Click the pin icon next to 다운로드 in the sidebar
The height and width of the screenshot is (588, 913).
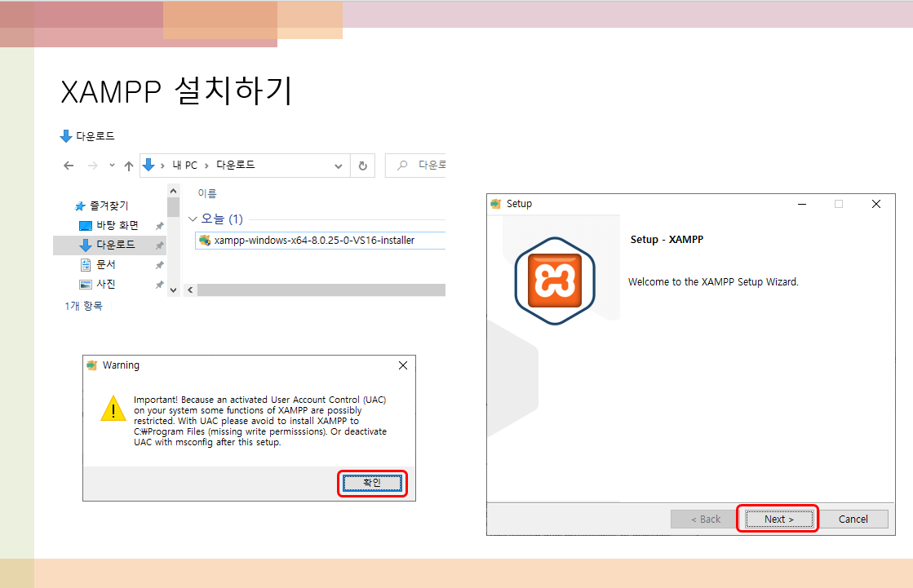(159, 245)
